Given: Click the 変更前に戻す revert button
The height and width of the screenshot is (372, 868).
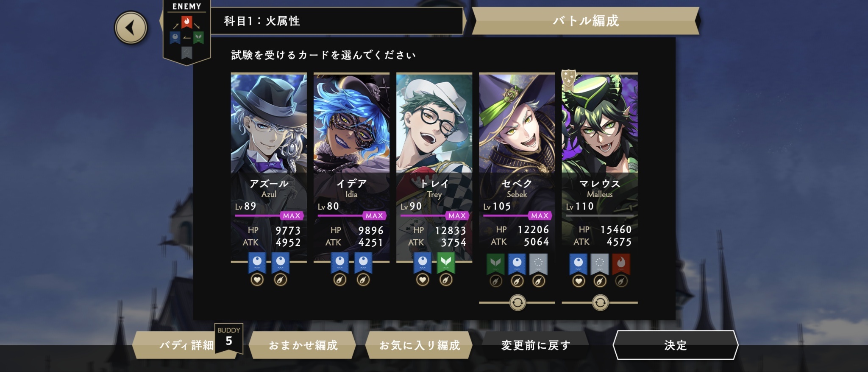Looking at the screenshot, I should (536, 345).
